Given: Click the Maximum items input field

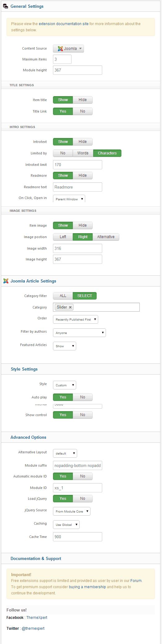Looking at the screenshot, I should (x=62, y=59).
